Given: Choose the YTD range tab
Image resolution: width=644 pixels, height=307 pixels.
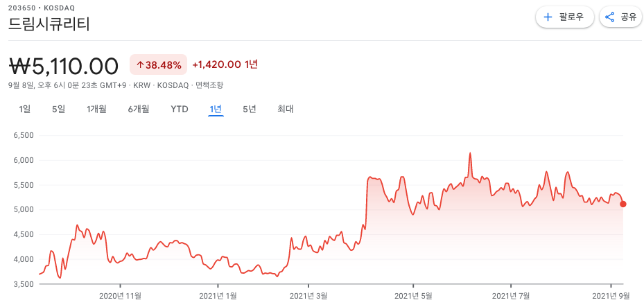Looking at the screenshot, I should click(x=180, y=109).
